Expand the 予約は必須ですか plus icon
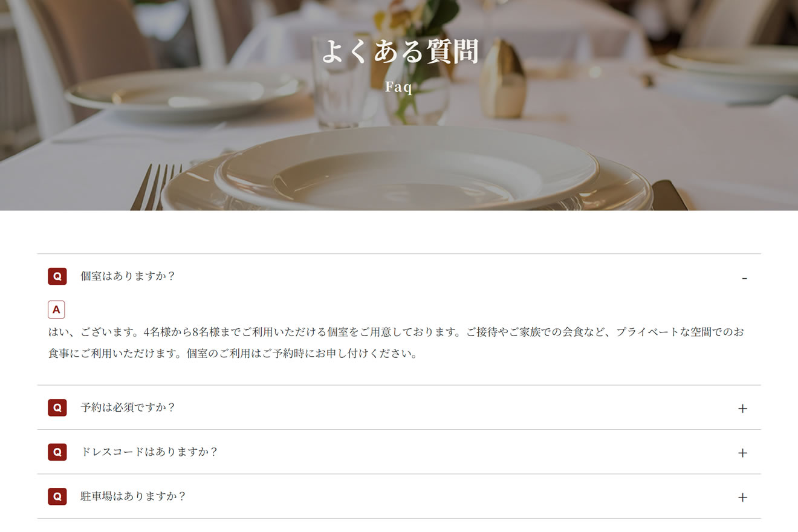 coord(742,409)
